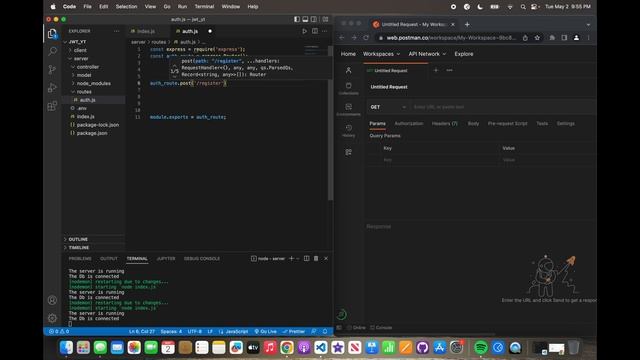
Task: Open the Selection menu
Action: pos(126,7)
